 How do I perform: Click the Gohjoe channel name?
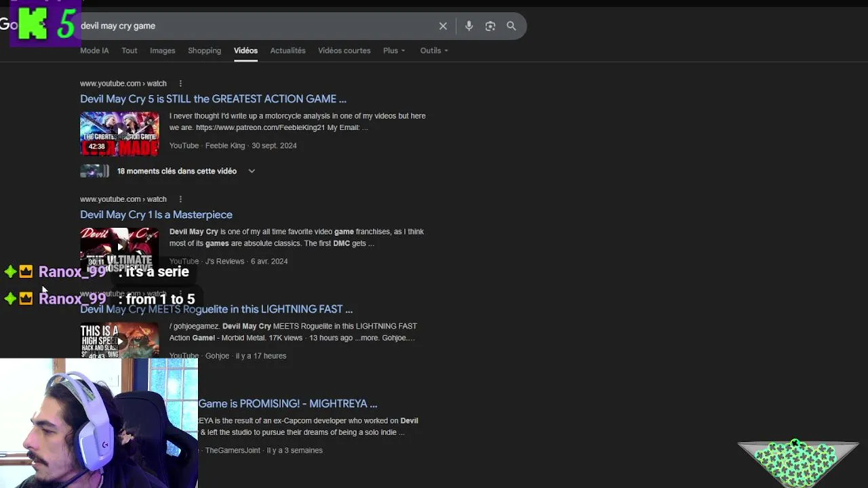pyautogui.click(x=217, y=356)
